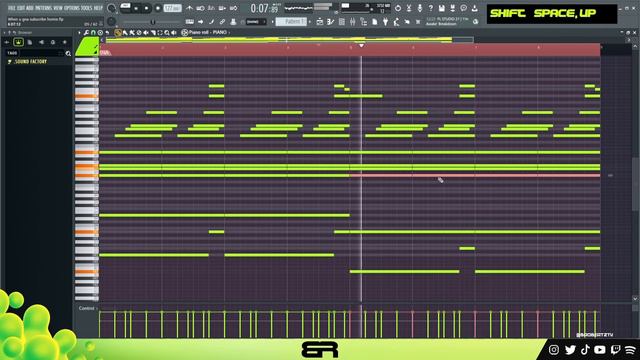Select the magnifier Zoom tool in piano roll
The height and width of the screenshot is (360, 640).
pos(167,33)
